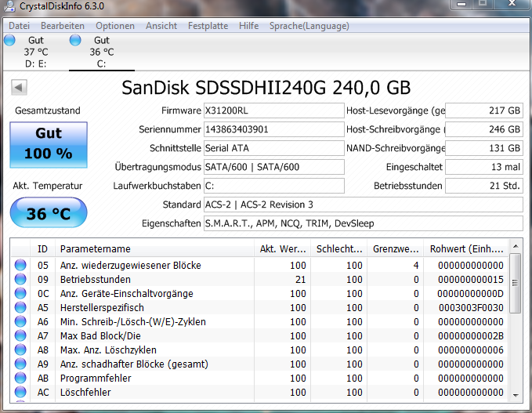Viewport: 532px width, 413px height.
Task: Select the Anz. schadhafter Blöcke (gesamt) row
Action: click(259, 364)
